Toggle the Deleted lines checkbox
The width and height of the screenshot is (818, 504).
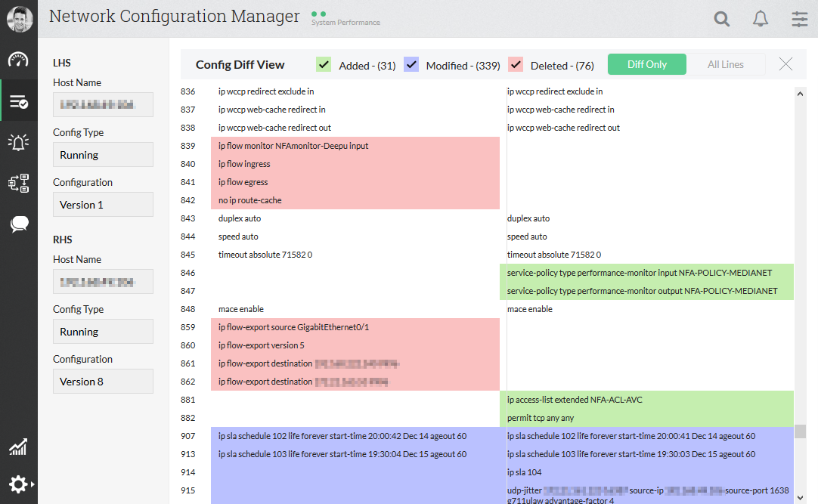(516, 65)
